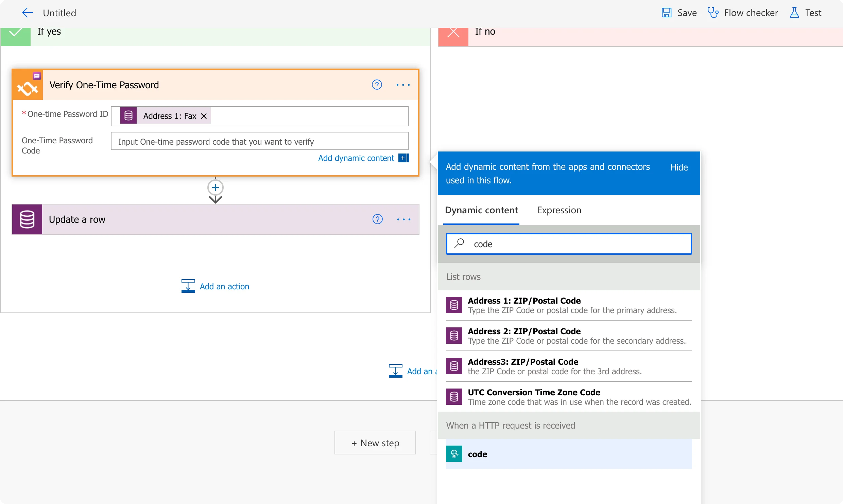Click the code search input field
The image size is (843, 504).
569,244
